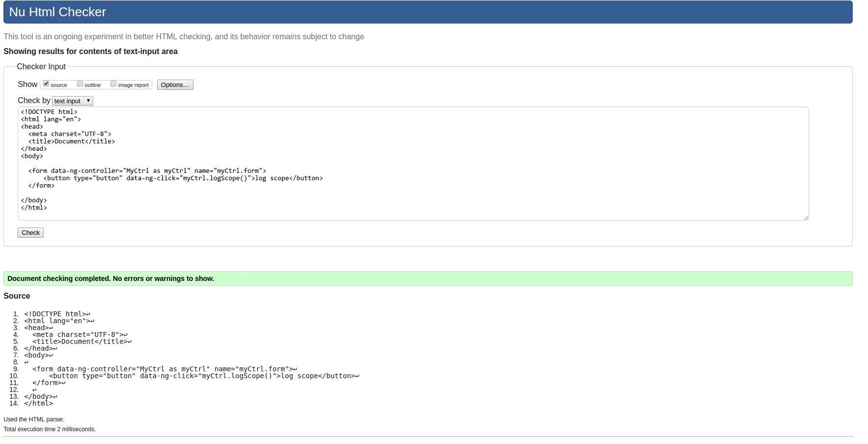
Task: Click source line '<!DOCTYPE html>' in output
Action: click(x=57, y=314)
